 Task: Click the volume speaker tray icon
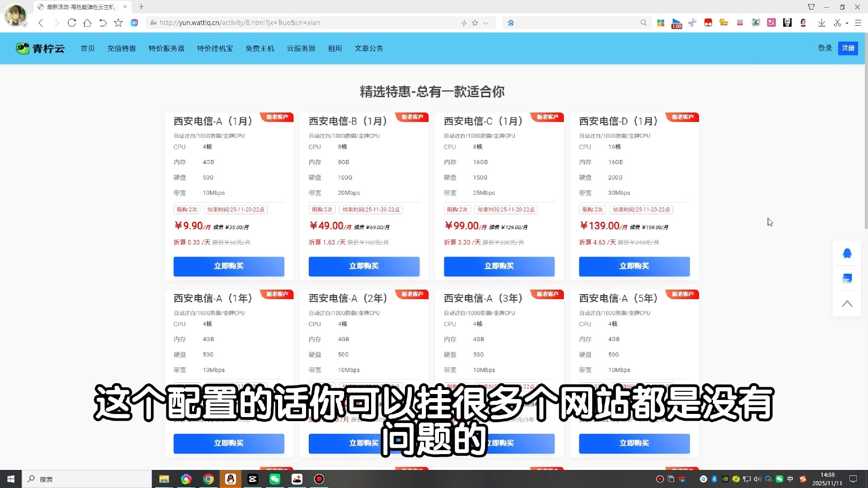click(757, 479)
